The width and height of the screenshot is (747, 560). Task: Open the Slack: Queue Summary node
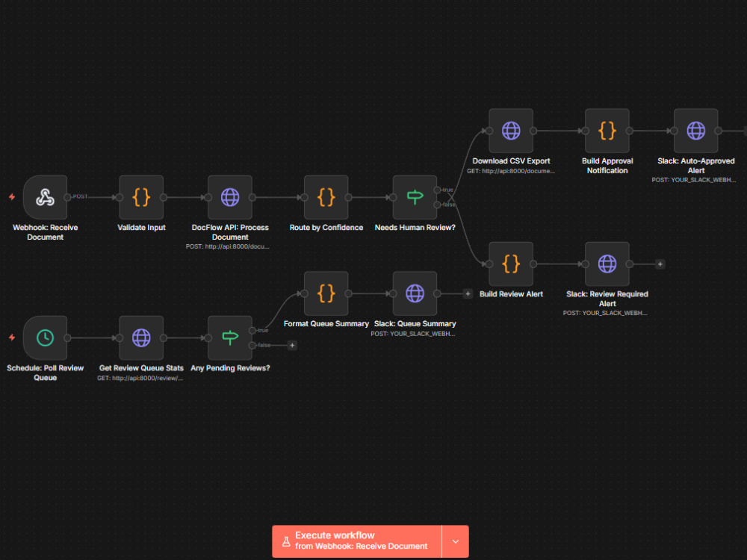tap(415, 293)
